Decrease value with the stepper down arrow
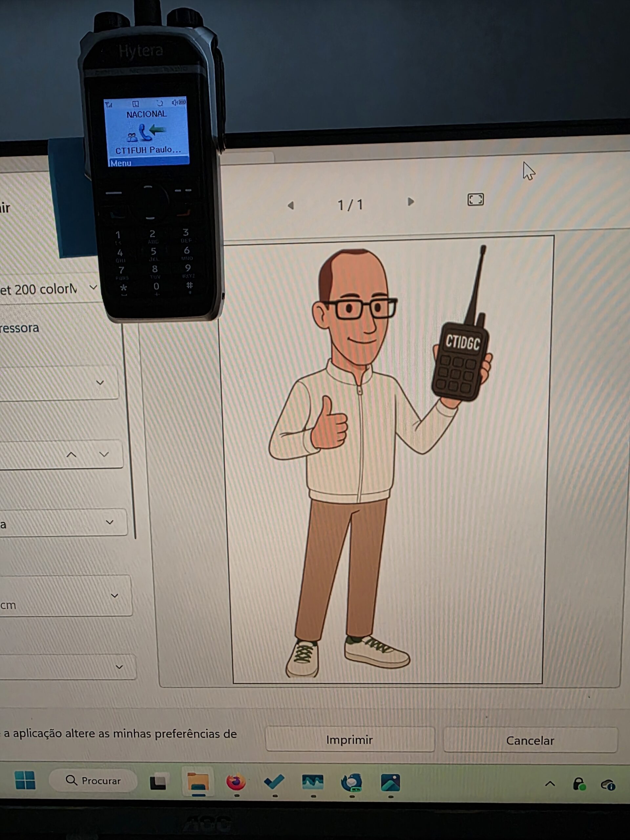The height and width of the screenshot is (840, 630). pos(104,454)
